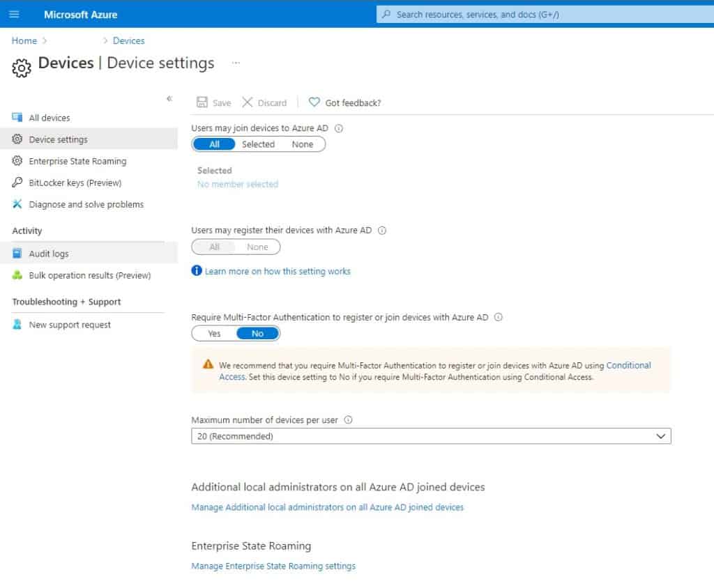The width and height of the screenshot is (714, 588).
Task: Set Require Multi-Factor Authentication to Yes
Action: click(214, 334)
